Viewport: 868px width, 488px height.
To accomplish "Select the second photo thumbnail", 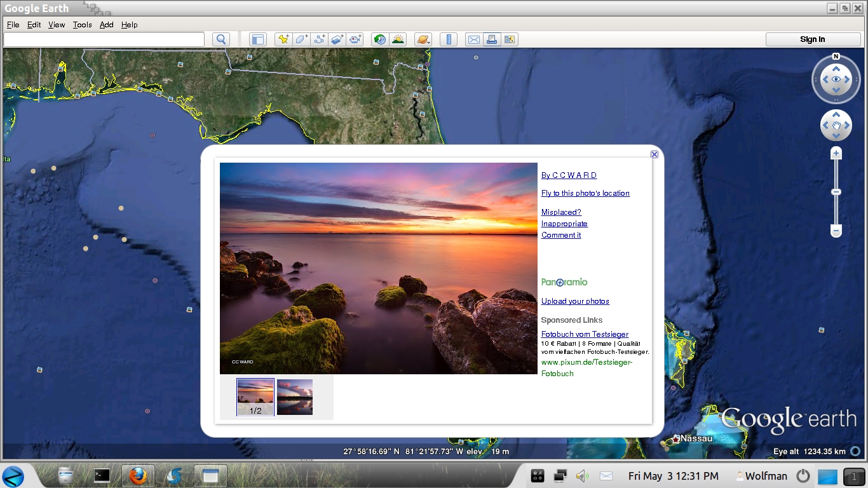I will [295, 397].
